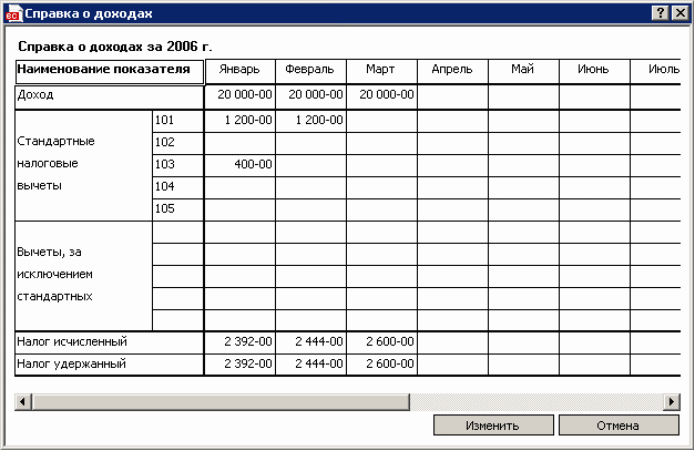Click Налог исчисленный 2 392-00 for Январь
The height and width of the screenshot is (450, 694).
[x=240, y=342]
